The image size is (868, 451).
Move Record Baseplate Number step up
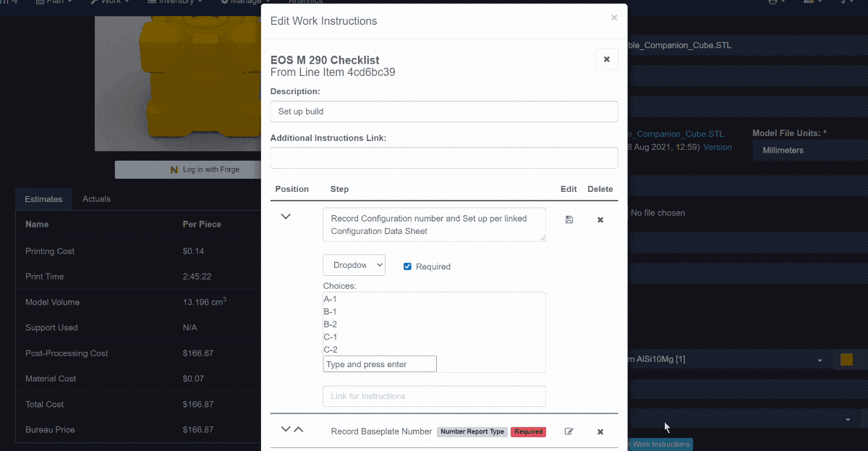click(x=299, y=429)
